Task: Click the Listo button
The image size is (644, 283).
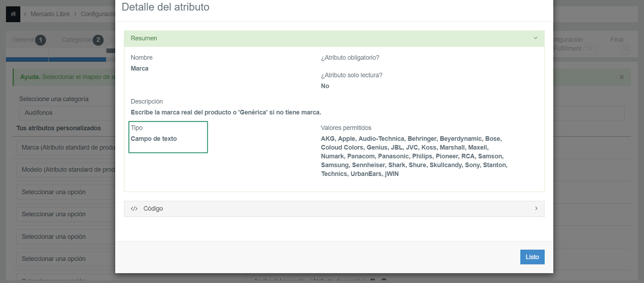Action: 532,257
